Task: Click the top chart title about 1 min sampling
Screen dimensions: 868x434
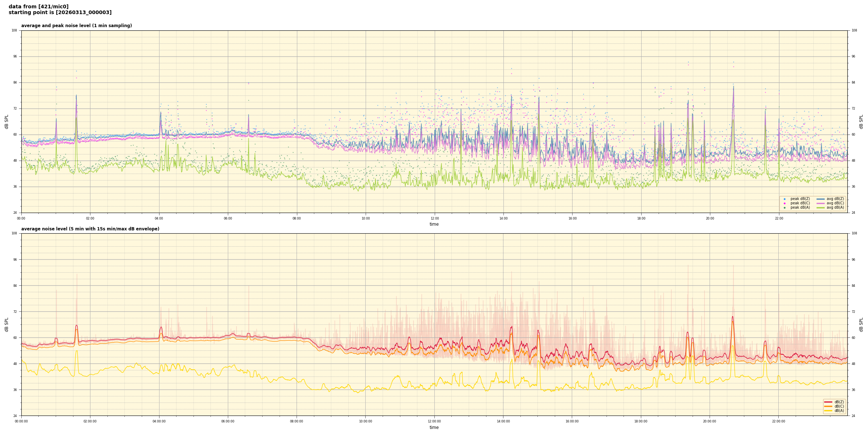Action: (x=76, y=26)
